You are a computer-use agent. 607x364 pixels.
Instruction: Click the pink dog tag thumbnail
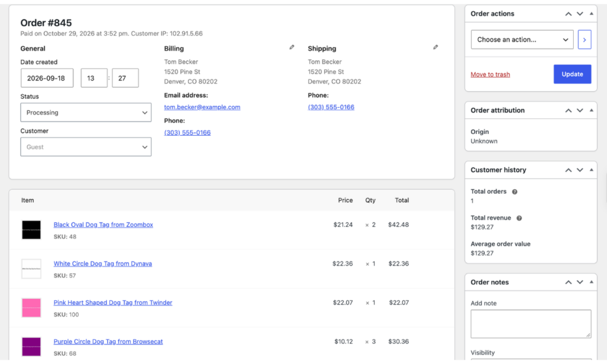click(x=31, y=308)
